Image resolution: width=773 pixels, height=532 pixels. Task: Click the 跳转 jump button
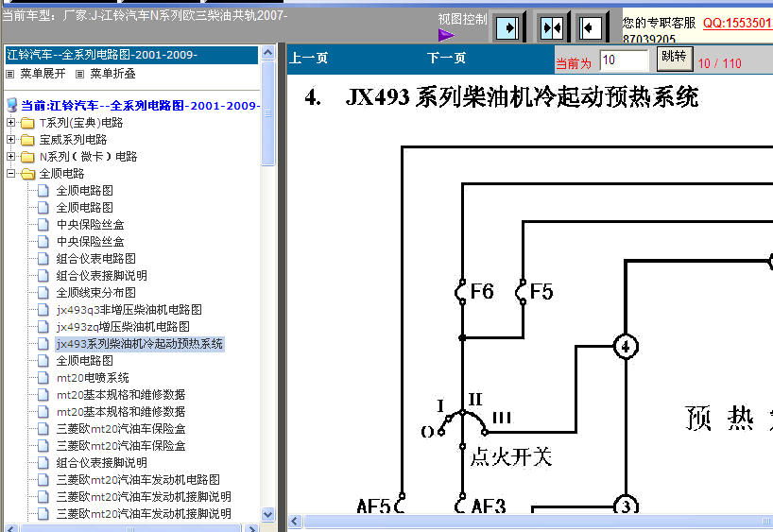tap(675, 59)
